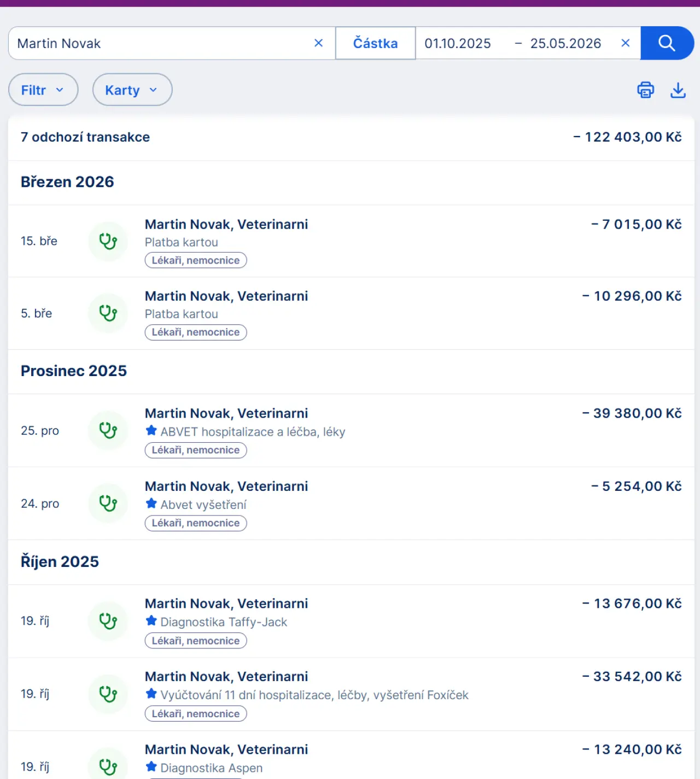Click Lékaři, nemocnice tag on 5. bře transaction

tap(196, 332)
